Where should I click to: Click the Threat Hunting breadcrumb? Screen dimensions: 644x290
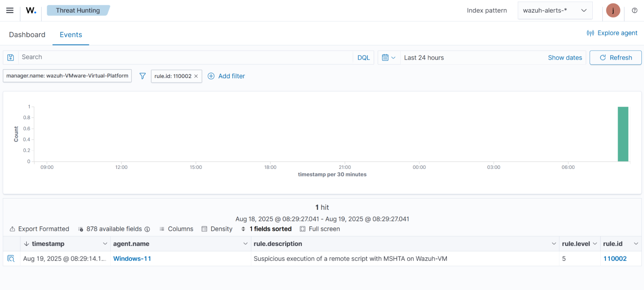pos(78,10)
